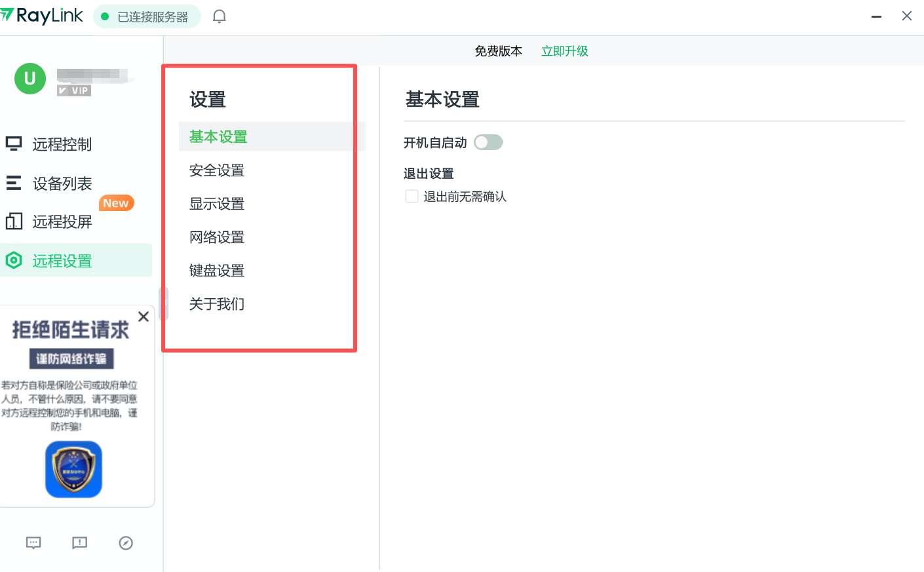This screenshot has height=572, width=924.
Task: Open the chat message bubble icon
Action: pyautogui.click(x=33, y=543)
